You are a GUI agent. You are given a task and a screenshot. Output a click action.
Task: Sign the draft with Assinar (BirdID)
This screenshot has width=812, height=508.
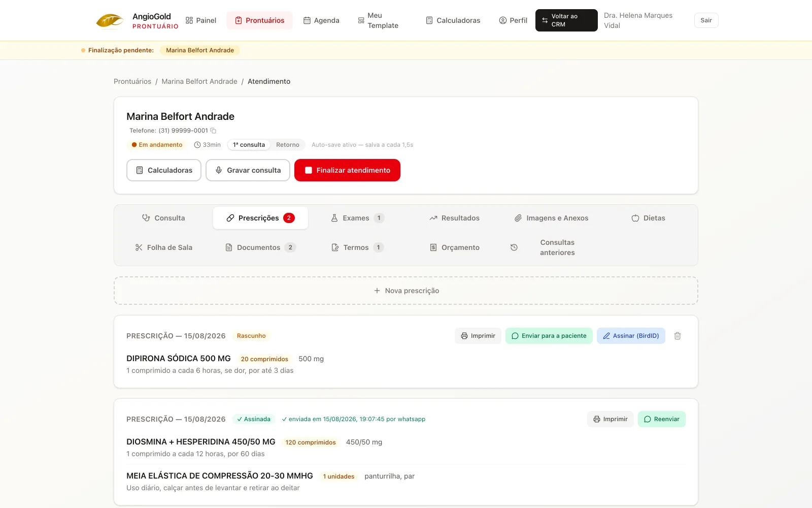coord(631,336)
